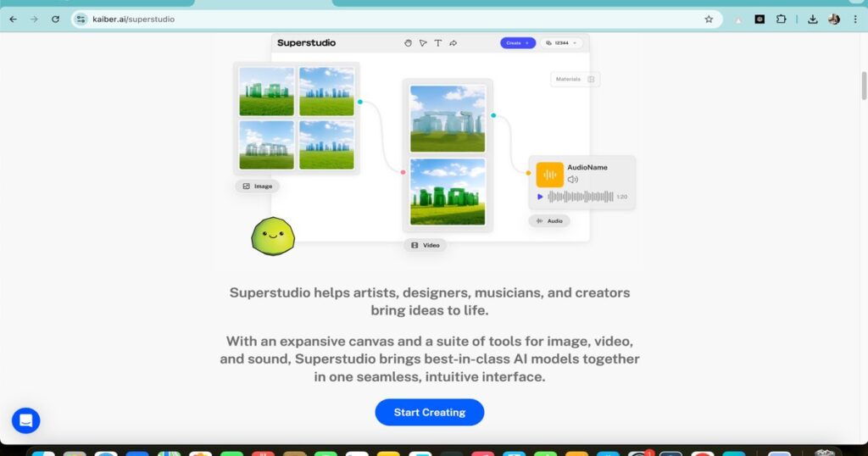Viewport: 868px width, 456px height.
Task: Click the orange audio waveform icon
Action: pyautogui.click(x=549, y=175)
